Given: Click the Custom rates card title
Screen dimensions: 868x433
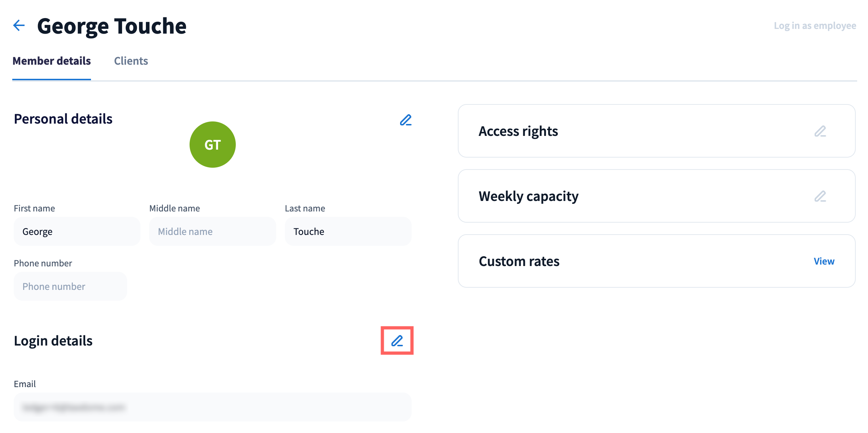Looking at the screenshot, I should (519, 261).
